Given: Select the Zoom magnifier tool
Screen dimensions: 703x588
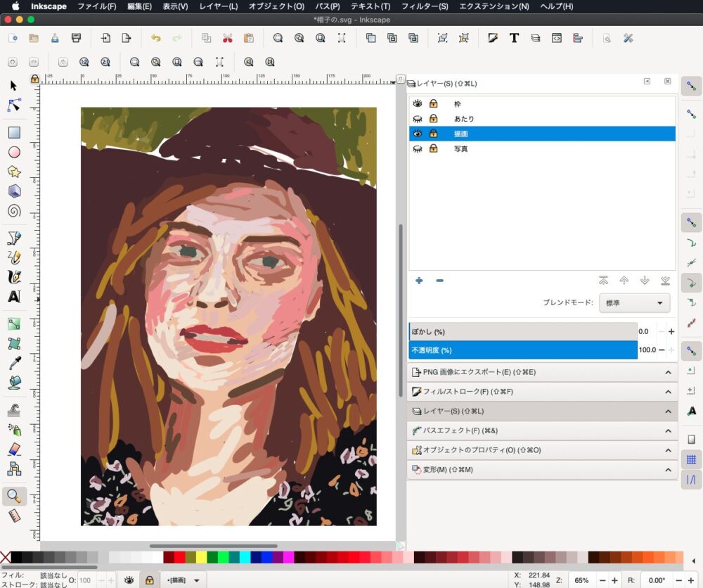Looking at the screenshot, I should pyautogui.click(x=13, y=497).
